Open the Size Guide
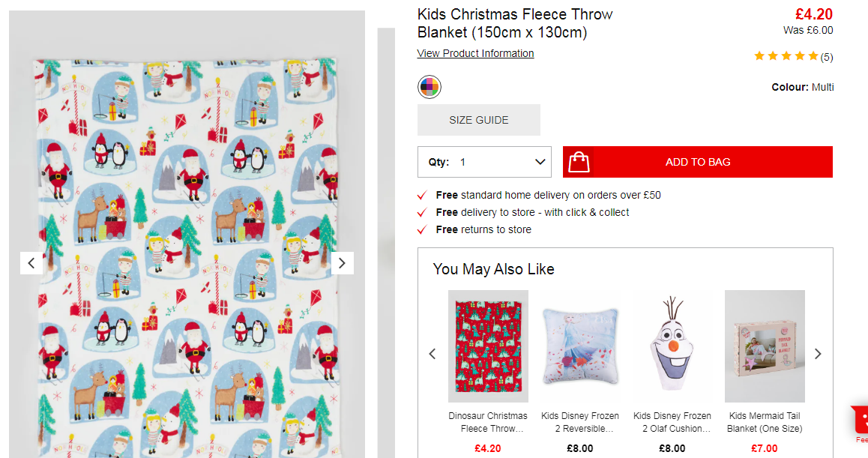This screenshot has width=868, height=458. point(479,120)
